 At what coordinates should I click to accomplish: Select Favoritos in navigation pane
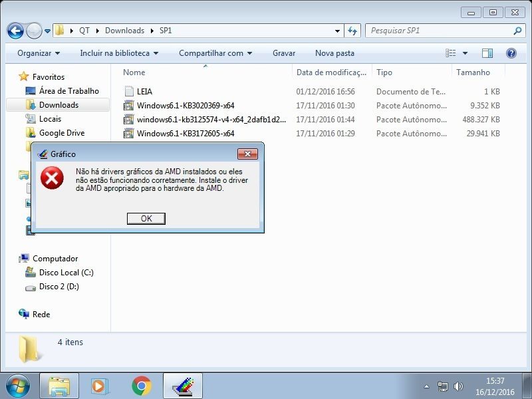tap(48, 77)
